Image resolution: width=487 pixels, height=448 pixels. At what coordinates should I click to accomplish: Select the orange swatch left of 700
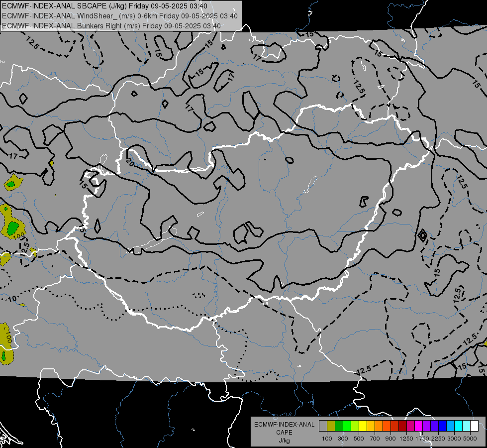coord(379,426)
